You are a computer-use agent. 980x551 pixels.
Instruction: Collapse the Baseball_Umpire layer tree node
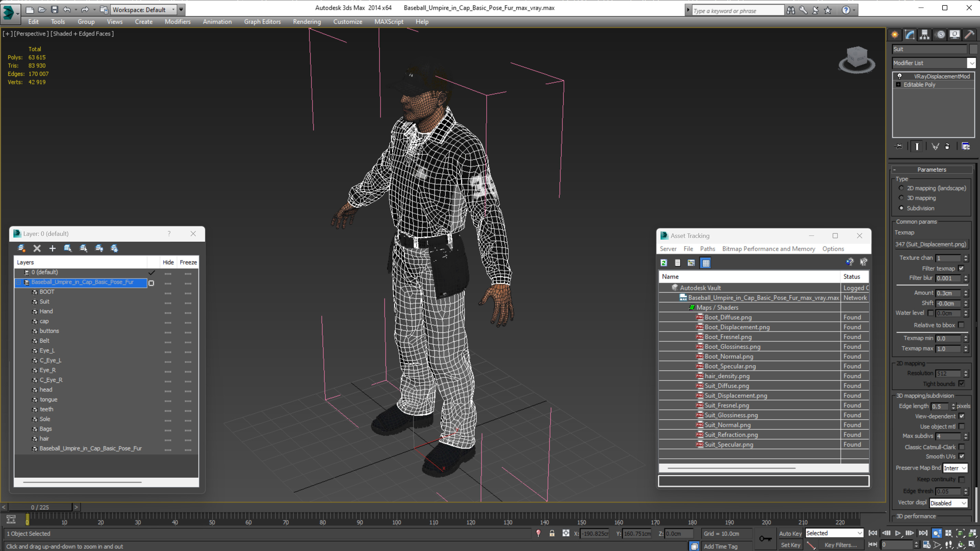point(18,282)
